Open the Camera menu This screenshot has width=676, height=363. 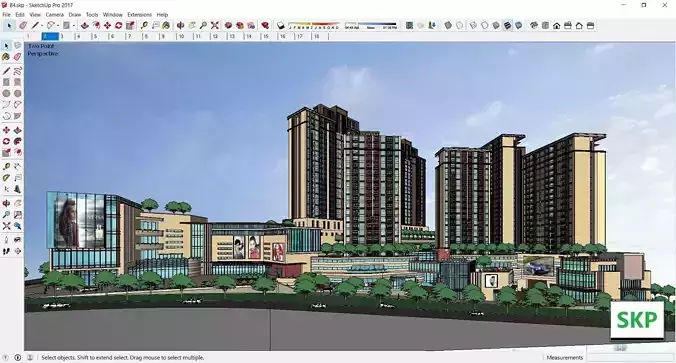(x=54, y=15)
